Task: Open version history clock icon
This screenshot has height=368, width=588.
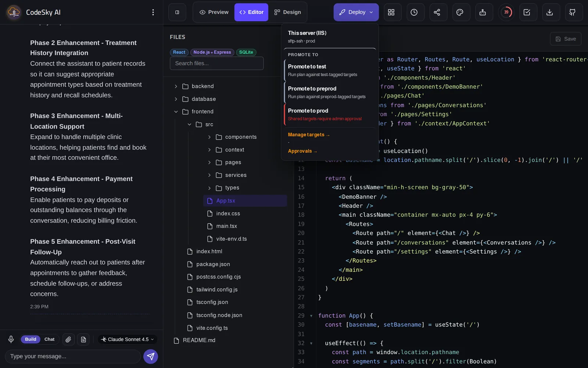Action: 414,12
